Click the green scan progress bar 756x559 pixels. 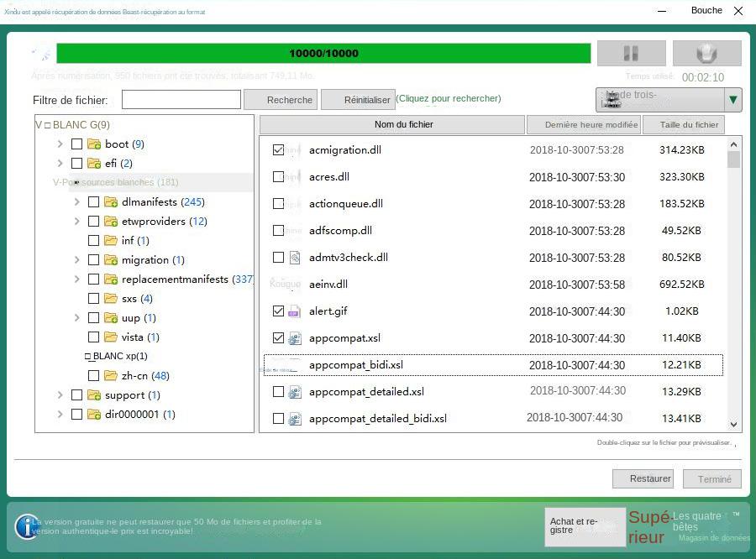coord(323,54)
